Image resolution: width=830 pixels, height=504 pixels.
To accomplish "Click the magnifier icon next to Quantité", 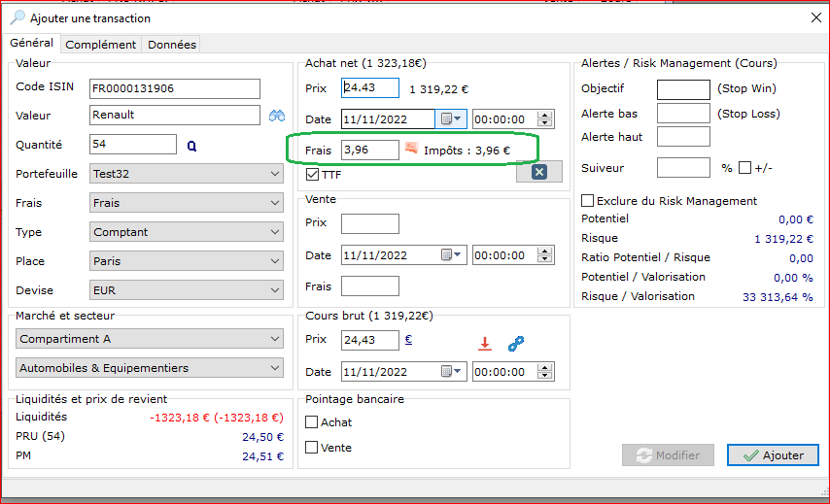I will pyautogui.click(x=191, y=146).
